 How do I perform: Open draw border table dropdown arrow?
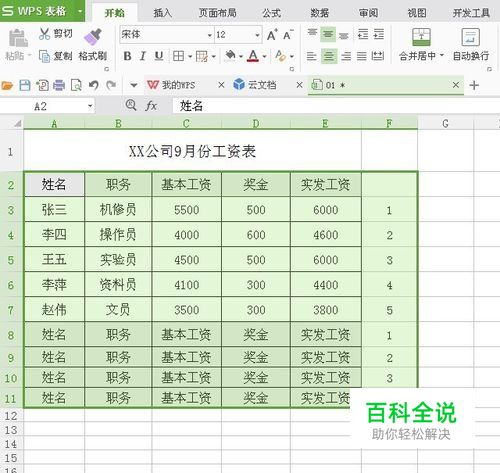[214, 56]
